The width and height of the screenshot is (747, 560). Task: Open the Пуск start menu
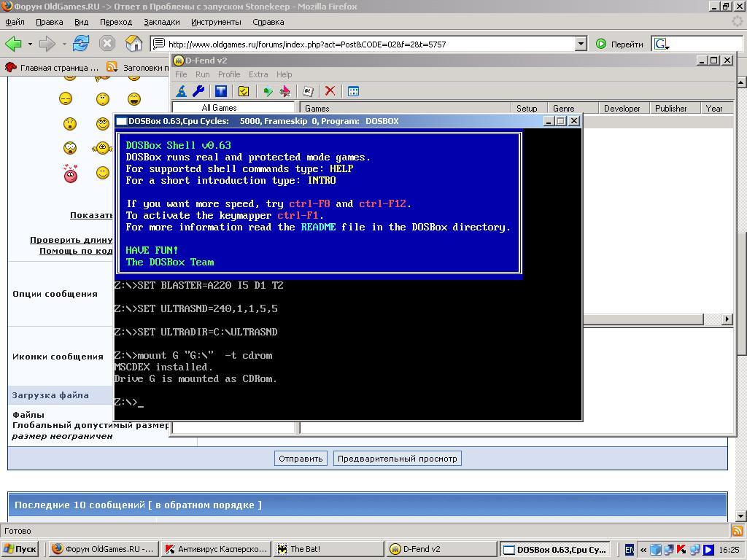[x=20, y=549]
